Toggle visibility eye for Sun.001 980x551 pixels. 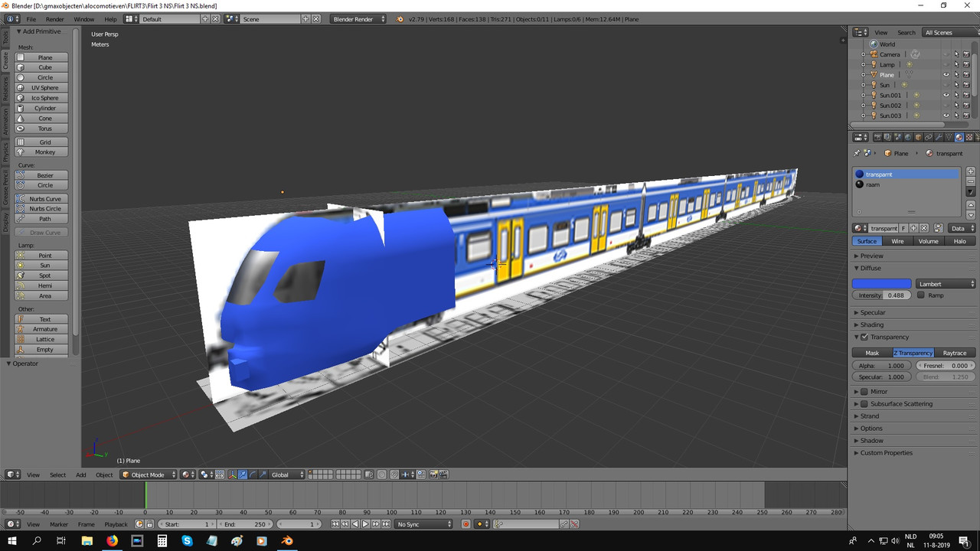tap(946, 95)
